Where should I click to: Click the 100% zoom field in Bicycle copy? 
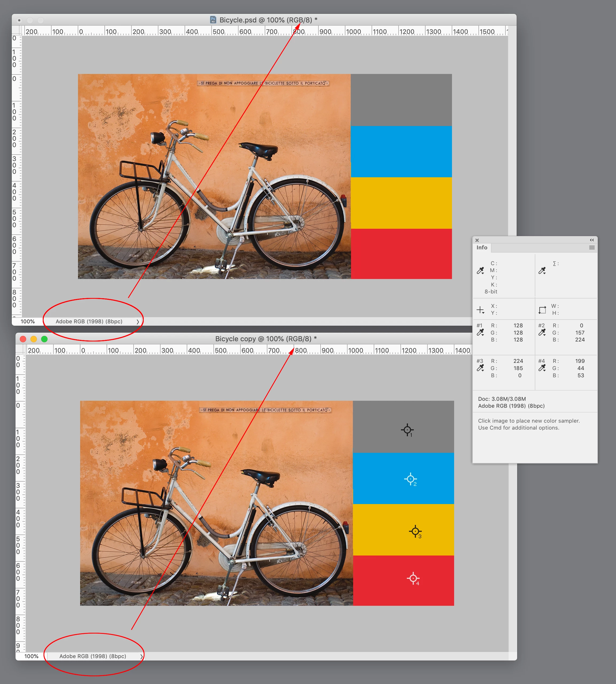(31, 656)
